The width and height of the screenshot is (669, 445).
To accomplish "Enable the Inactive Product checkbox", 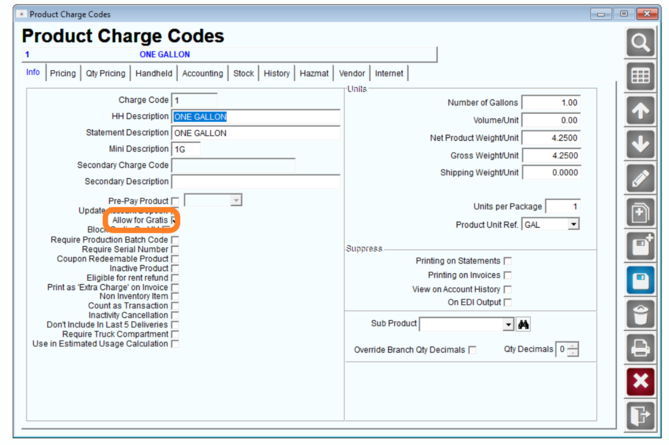I will (175, 268).
